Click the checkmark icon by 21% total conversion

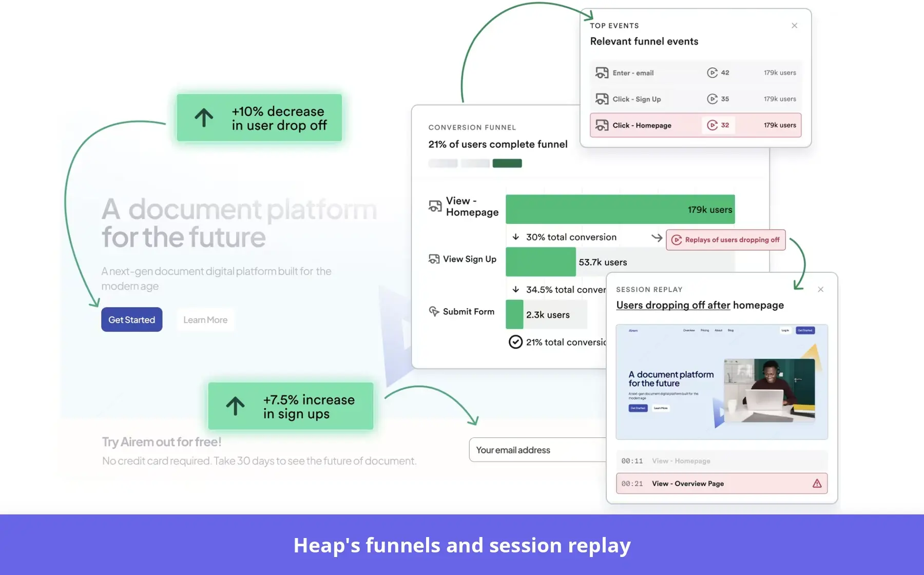(x=515, y=342)
